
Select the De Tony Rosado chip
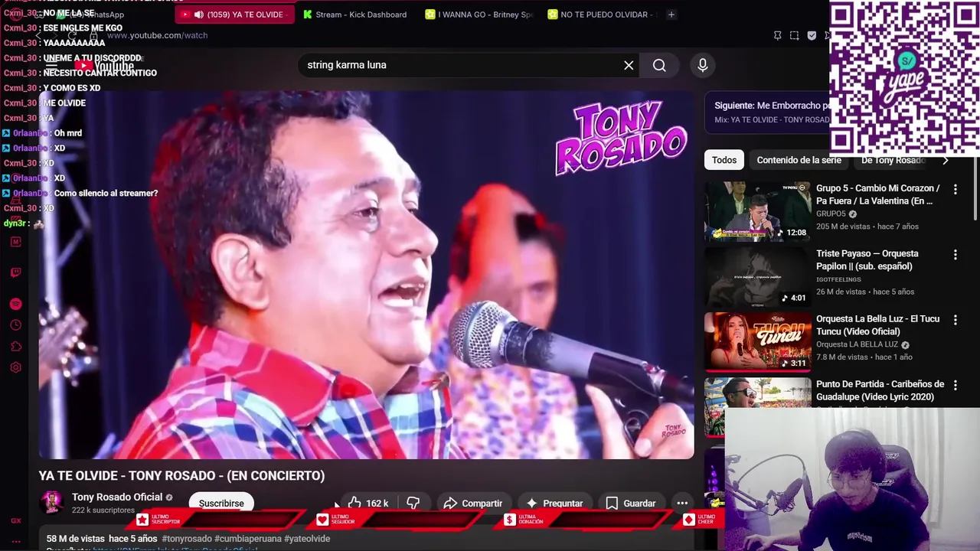click(x=893, y=160)
